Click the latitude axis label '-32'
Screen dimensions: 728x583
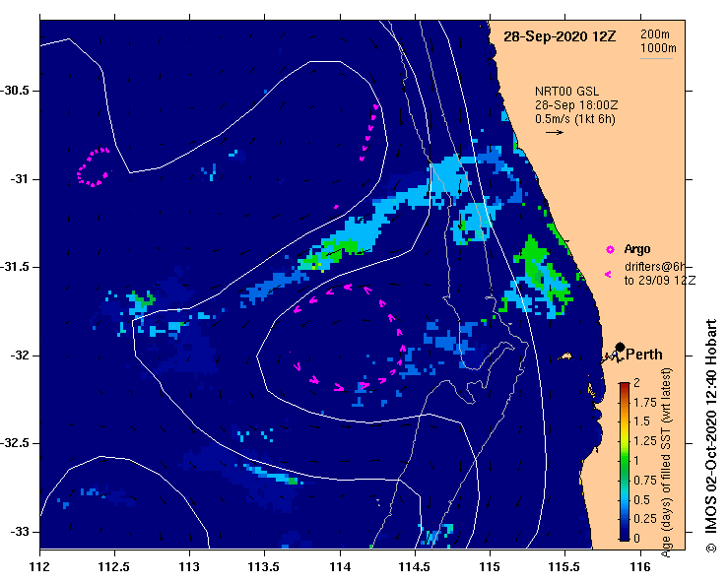click(x=19, y=356)
